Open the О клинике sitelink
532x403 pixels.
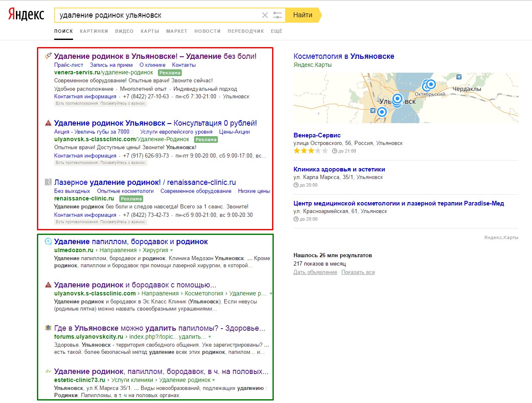(152, 65)
